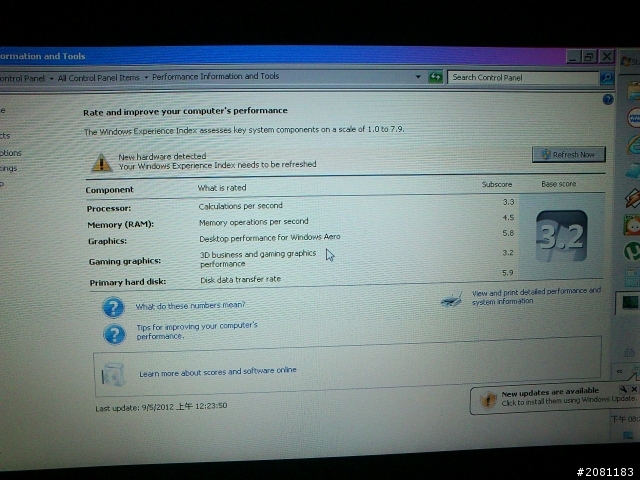Open the blue help question mark icon

tap(608, 99)
